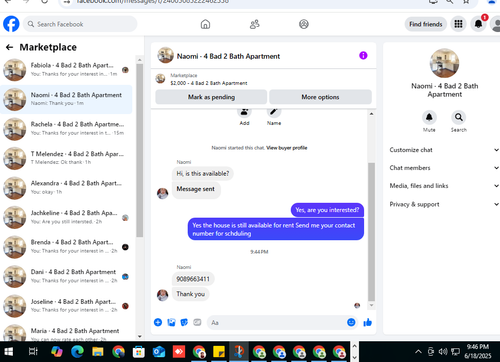Screen dimensions: 500x362
Task: Expand Media, files and links section
Action: click(x=444, y=186)
